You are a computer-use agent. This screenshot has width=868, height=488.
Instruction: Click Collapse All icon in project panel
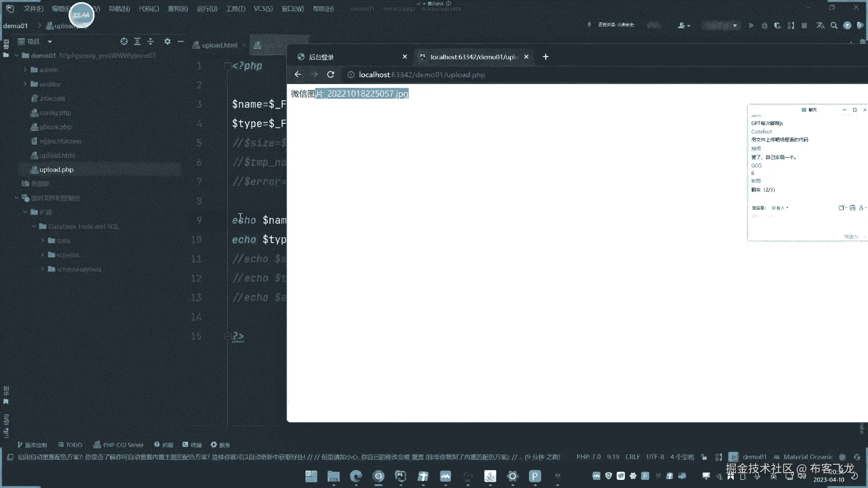(151, 42)
